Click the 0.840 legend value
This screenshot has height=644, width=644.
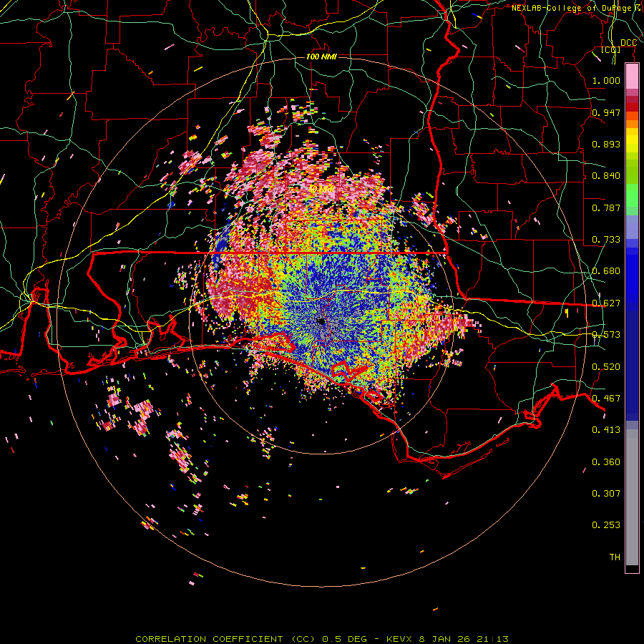pyautogui.click(x=606, y=176)
